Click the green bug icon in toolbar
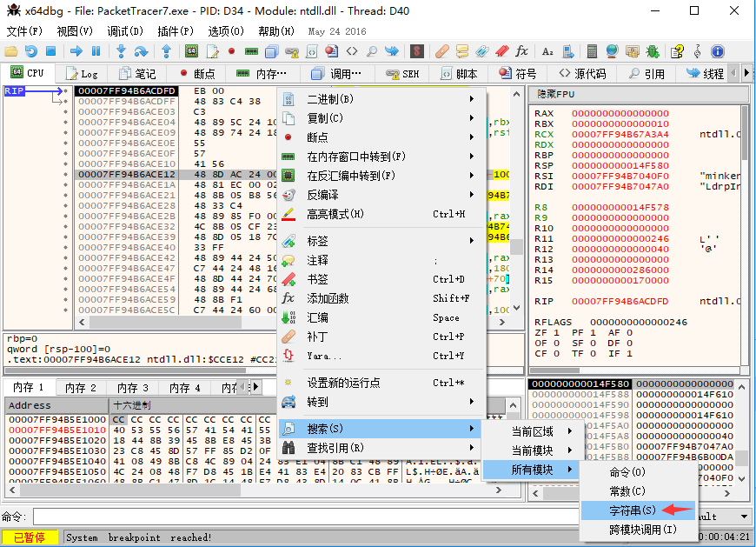The height and width of the screenshot is (547, 756). (653, 51)
